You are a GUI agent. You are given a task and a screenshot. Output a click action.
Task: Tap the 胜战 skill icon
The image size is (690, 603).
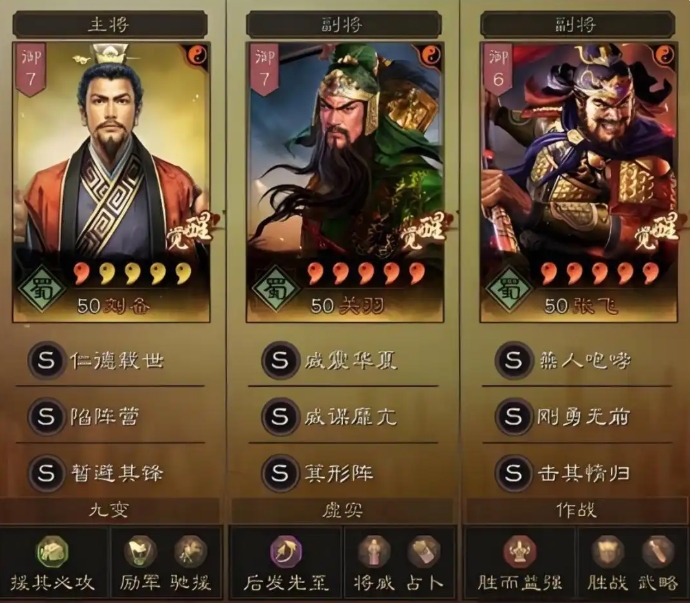coord(607,551)
